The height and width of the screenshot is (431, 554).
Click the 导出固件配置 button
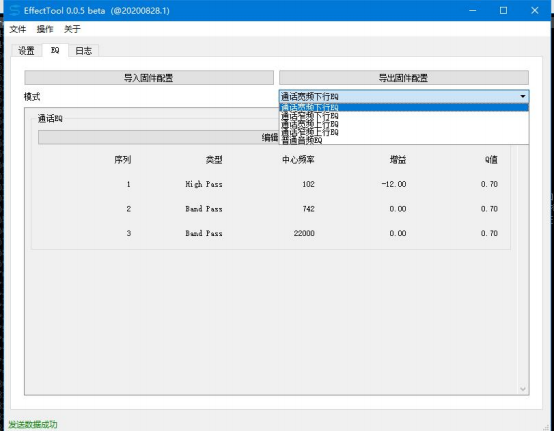tap(403, 78)
